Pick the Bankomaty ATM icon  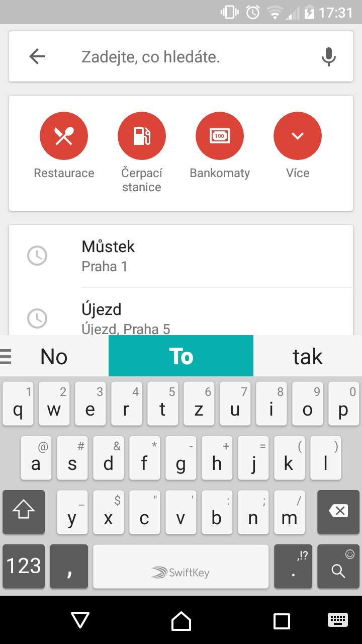click(220, 136)
